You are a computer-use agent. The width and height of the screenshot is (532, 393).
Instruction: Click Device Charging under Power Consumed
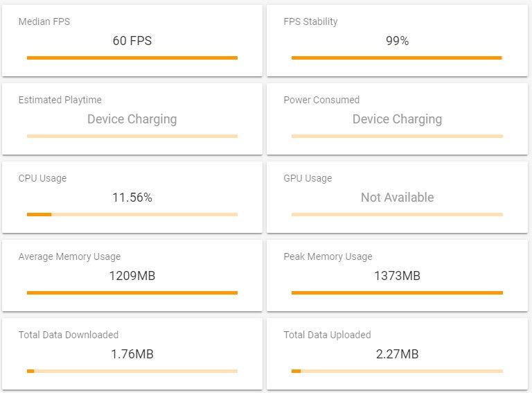tap(397, 119)
